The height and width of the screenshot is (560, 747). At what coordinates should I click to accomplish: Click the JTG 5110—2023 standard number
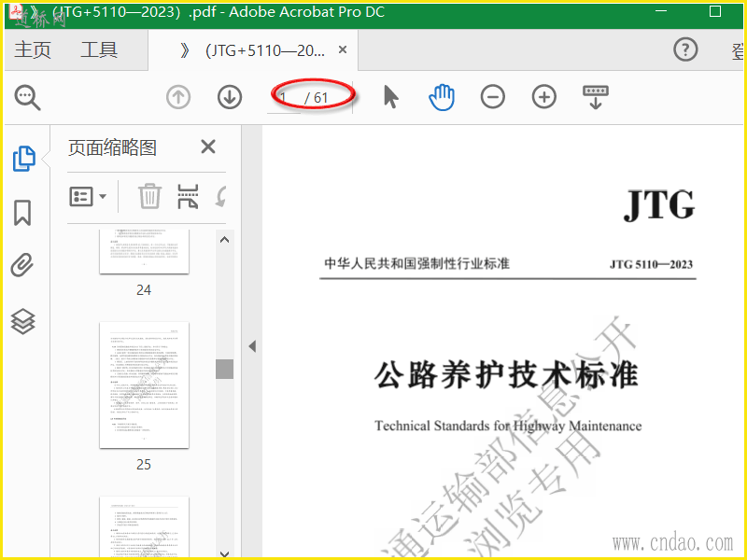pyautogui.click(x=651, y=264)
